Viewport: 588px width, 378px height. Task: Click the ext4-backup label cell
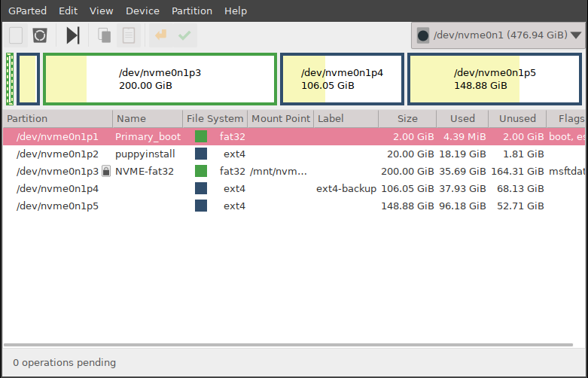pyautogui.click(x=346, y=189)
